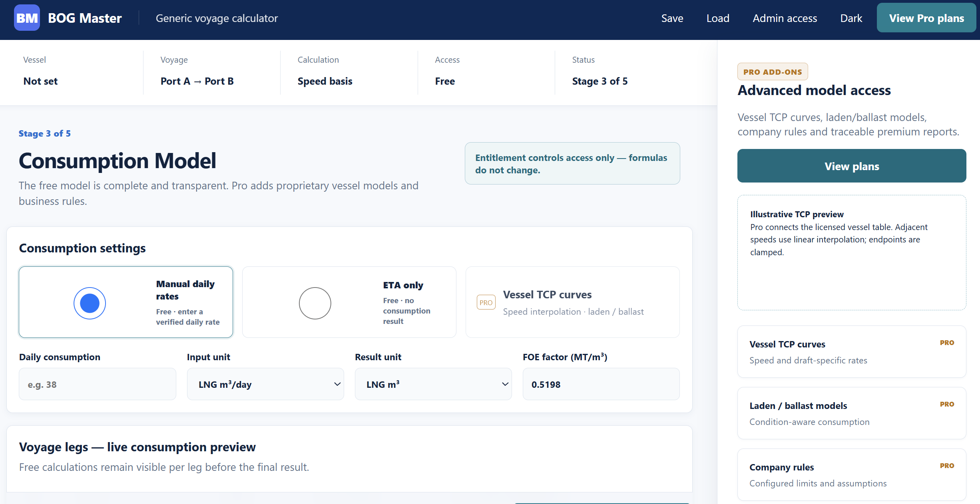Click the Access 'Free' value
This screenshot has width=980, height=504.
[445, 81]
